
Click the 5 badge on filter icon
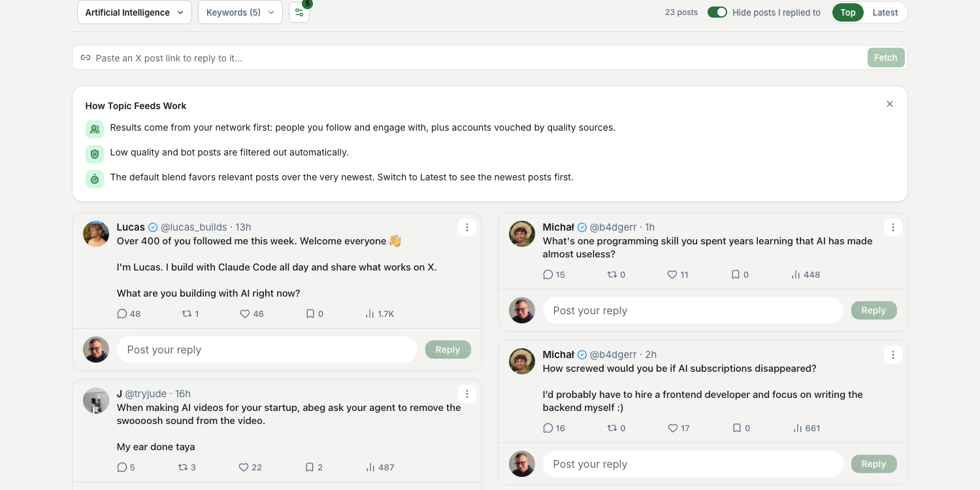pos(307,3)
